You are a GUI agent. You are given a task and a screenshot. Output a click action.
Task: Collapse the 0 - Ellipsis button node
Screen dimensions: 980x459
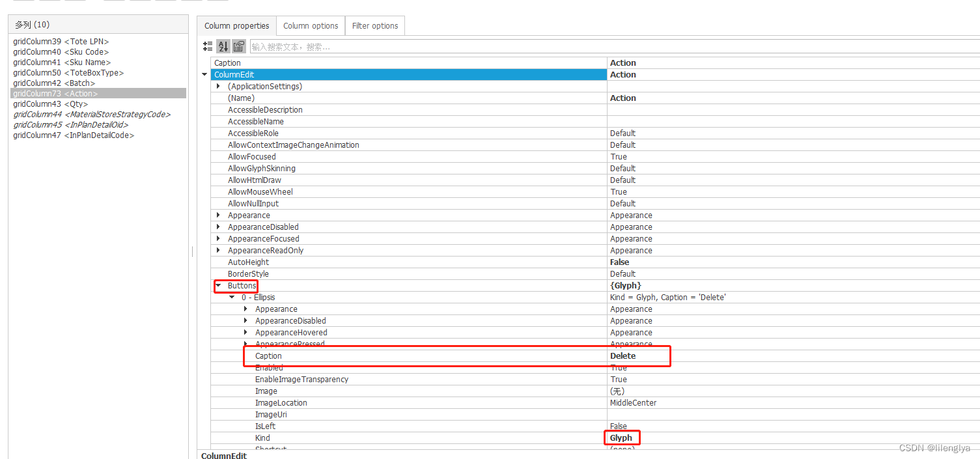(232, 297)
